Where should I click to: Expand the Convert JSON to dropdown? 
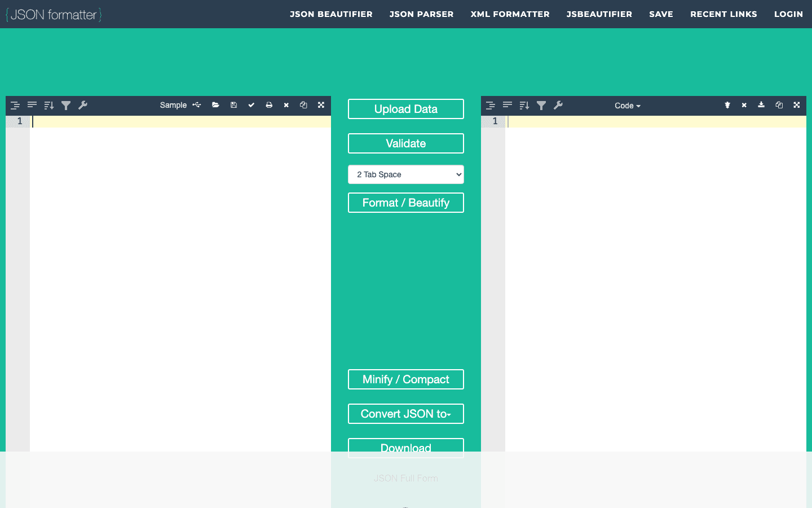pyautogui.click(x=406, y=414)
